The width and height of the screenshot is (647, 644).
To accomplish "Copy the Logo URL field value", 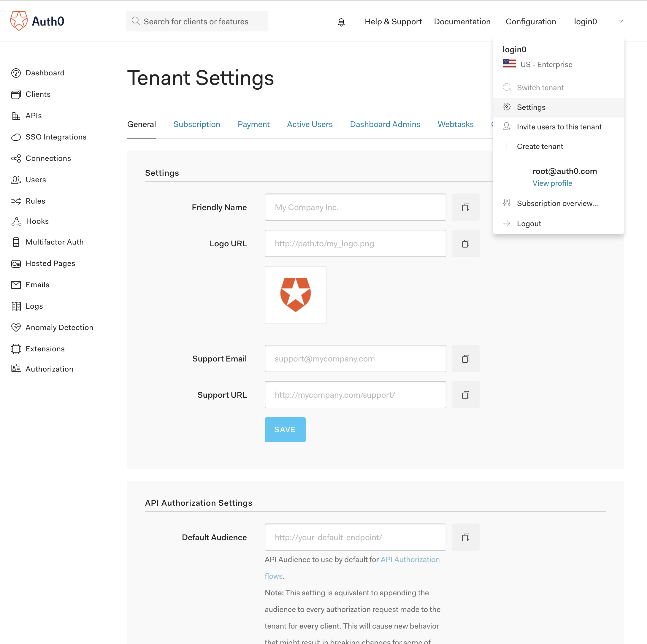I will click(465, 243).
